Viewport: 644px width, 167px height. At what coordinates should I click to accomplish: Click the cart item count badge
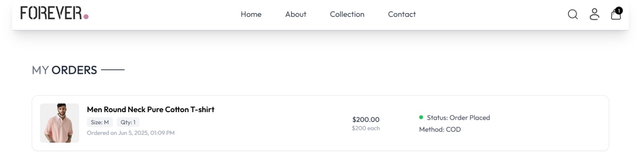(x=619, y=10)
